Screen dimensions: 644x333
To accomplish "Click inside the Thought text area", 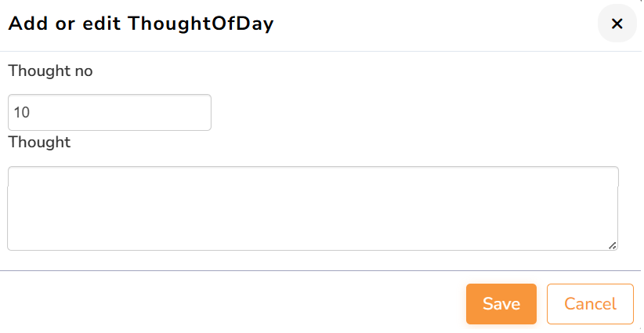I will click(313, 208).
